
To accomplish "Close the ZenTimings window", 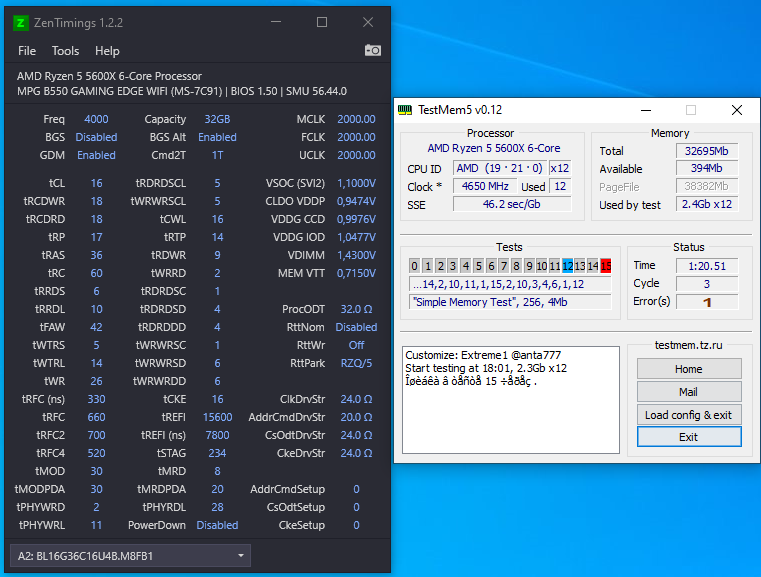I will click(368, 22).
